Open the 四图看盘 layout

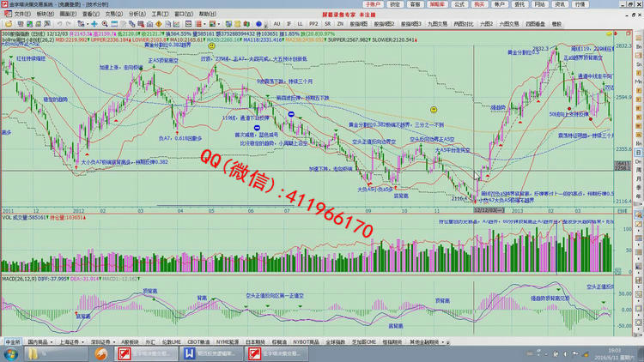coord(535,24)
